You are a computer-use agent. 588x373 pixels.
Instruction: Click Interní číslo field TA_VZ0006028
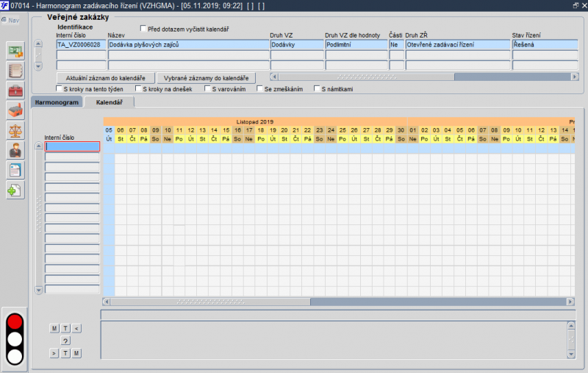click(81, 45)
